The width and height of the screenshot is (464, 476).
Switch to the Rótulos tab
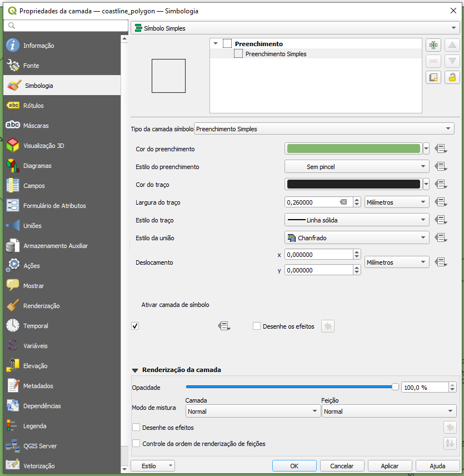[x=33, y=106]
